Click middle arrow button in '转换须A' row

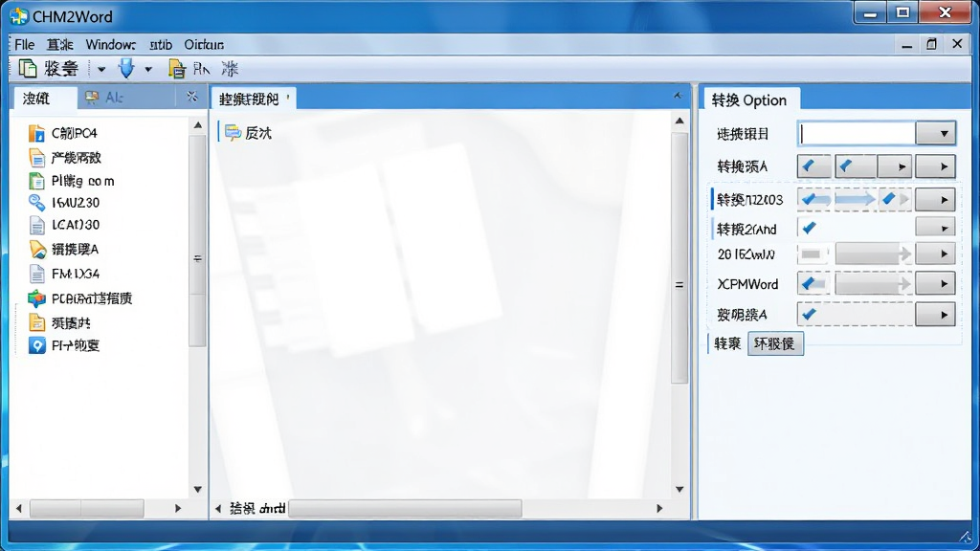pos(895,166)
